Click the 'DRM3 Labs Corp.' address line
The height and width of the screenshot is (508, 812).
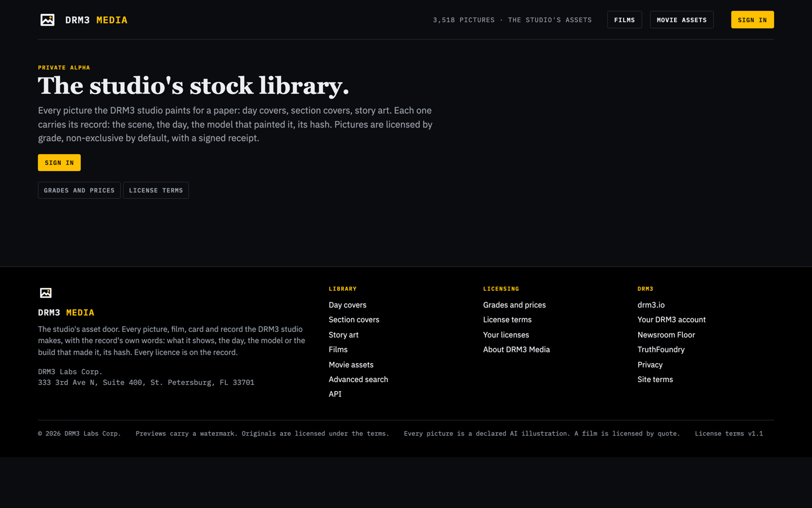click(70, 372)
